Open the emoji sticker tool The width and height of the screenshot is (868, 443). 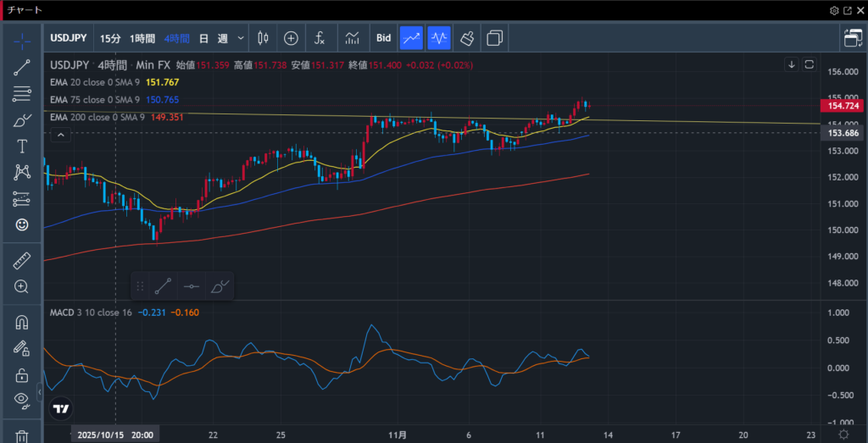[22, 224]
